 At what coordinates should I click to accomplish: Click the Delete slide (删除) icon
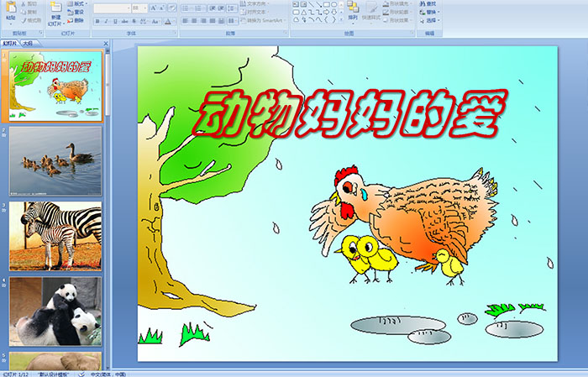coord(77,21)
